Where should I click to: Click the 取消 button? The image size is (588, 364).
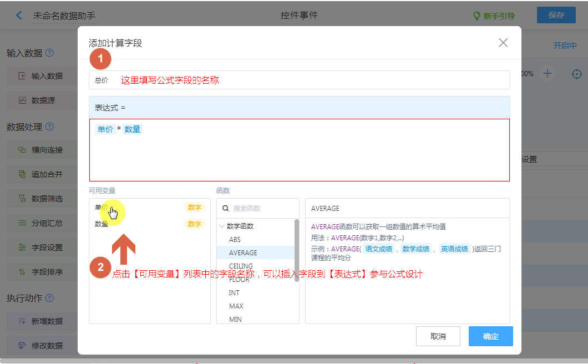[x=438, y=336]
